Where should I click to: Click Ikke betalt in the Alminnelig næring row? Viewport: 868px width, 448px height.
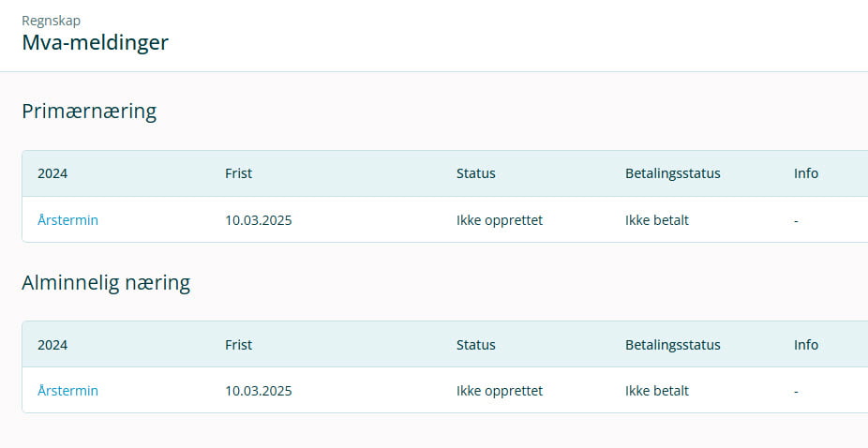pyautogui.click(x=656, y=391)
